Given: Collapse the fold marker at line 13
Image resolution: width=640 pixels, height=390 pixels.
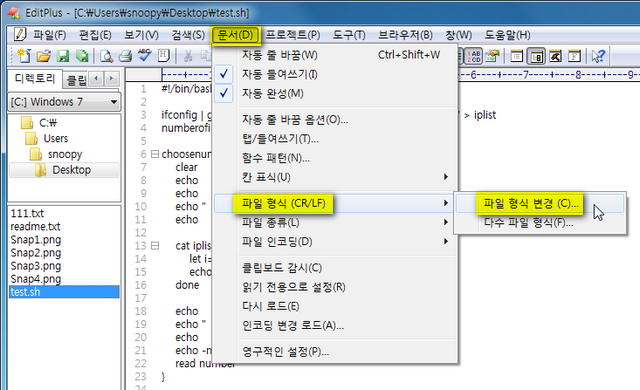Looking at the screenshot, I should [x=155, y=246].
